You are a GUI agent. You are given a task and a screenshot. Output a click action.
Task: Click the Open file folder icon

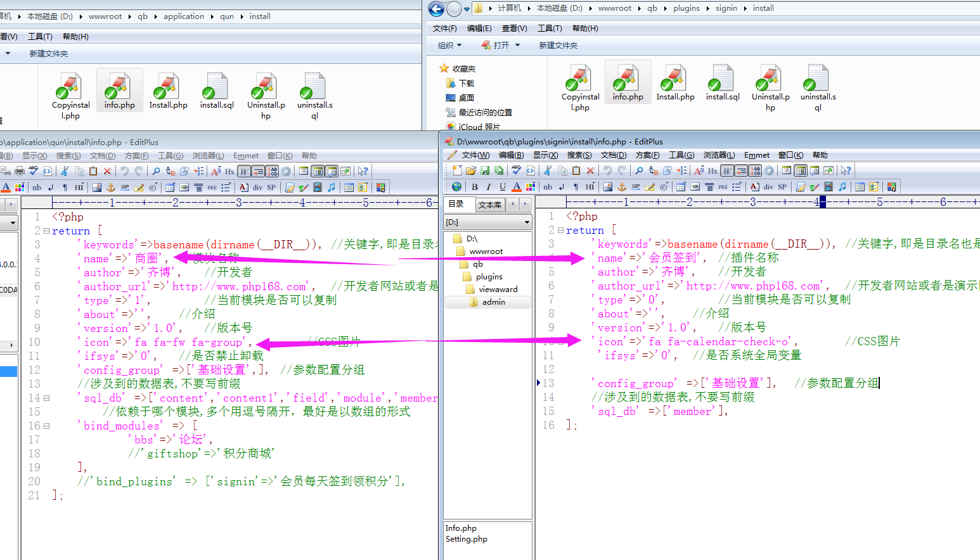[x=471, y=170]
